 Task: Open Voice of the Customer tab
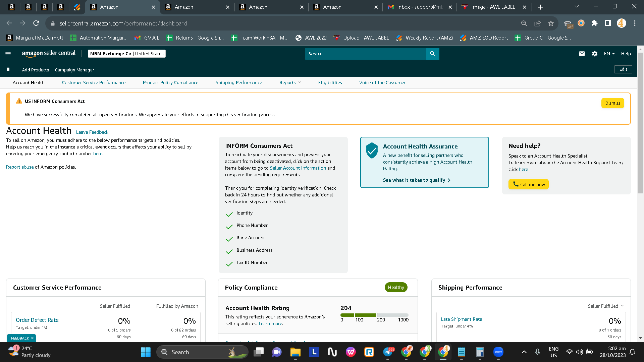click(x=382, y=82)
